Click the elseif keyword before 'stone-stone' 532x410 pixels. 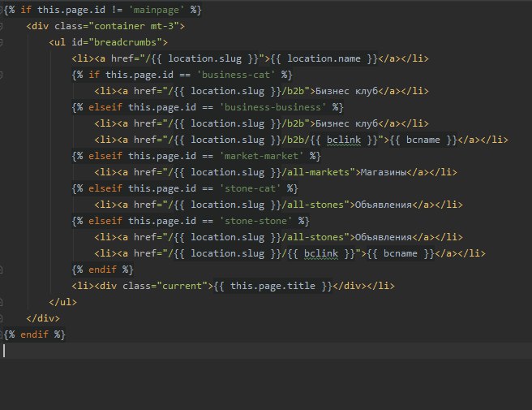[105, 221]
